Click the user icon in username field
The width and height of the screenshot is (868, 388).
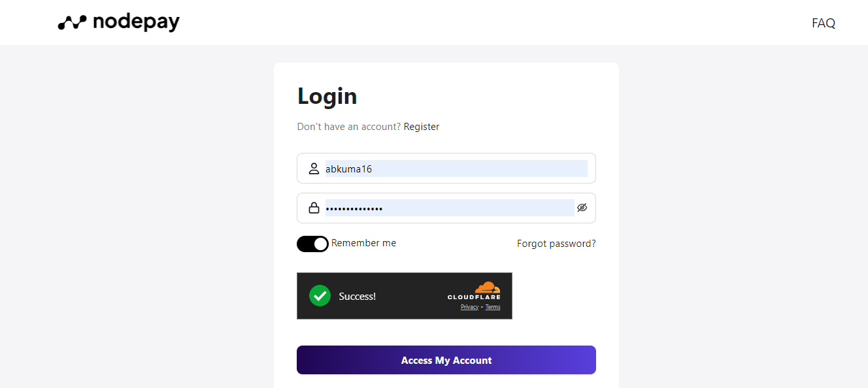(x=313, y=168)
